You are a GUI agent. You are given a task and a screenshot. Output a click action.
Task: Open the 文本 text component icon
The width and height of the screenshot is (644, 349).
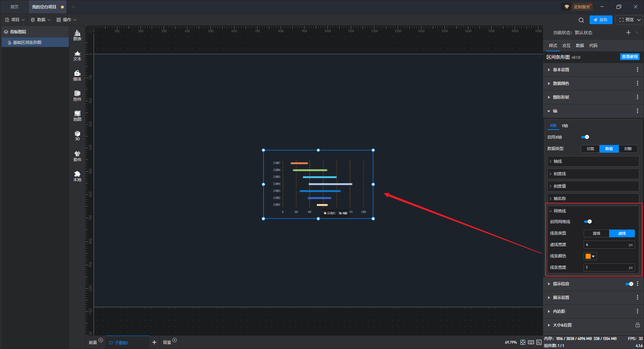click(77, 55)
